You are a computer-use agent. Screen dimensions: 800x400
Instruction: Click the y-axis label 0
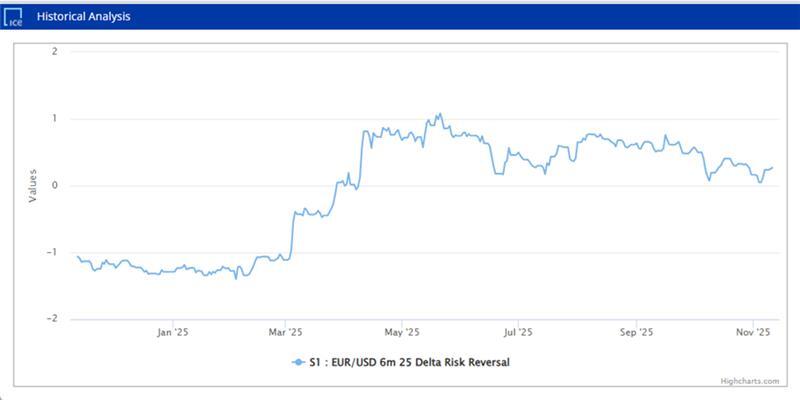coord(54,186)
